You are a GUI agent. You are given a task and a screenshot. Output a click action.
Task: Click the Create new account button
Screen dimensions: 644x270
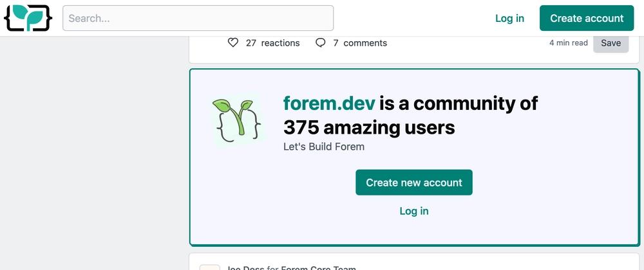coord(414,183)
